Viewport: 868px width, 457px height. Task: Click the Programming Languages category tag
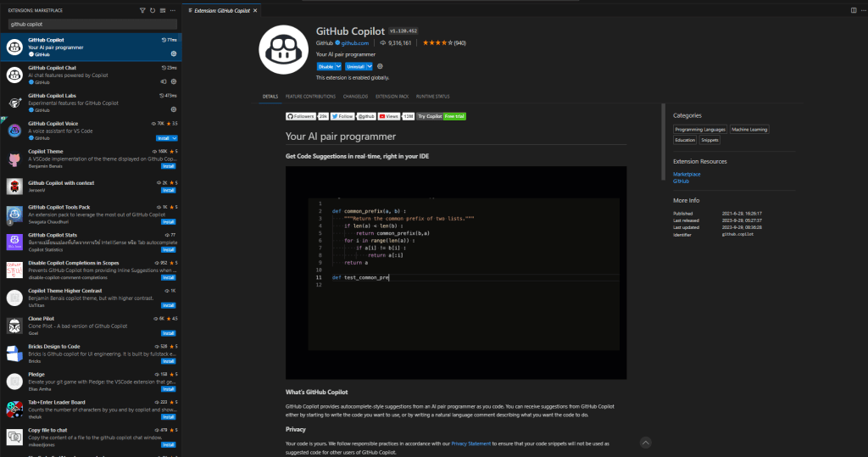click(x=699, y=130)
